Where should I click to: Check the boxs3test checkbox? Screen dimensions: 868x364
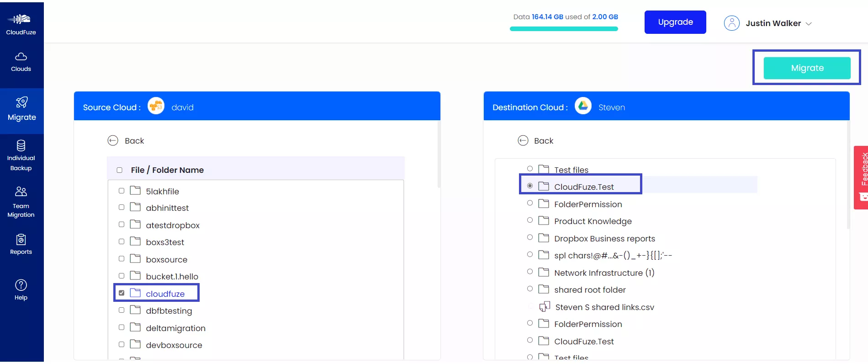(122, 241)
